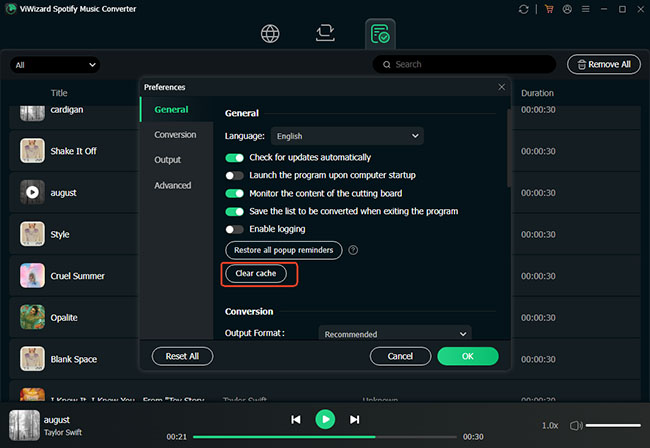Screen dimensions: 650x448
Task: Click the Shake It Off album cover
Action: [x=32, y=150]
